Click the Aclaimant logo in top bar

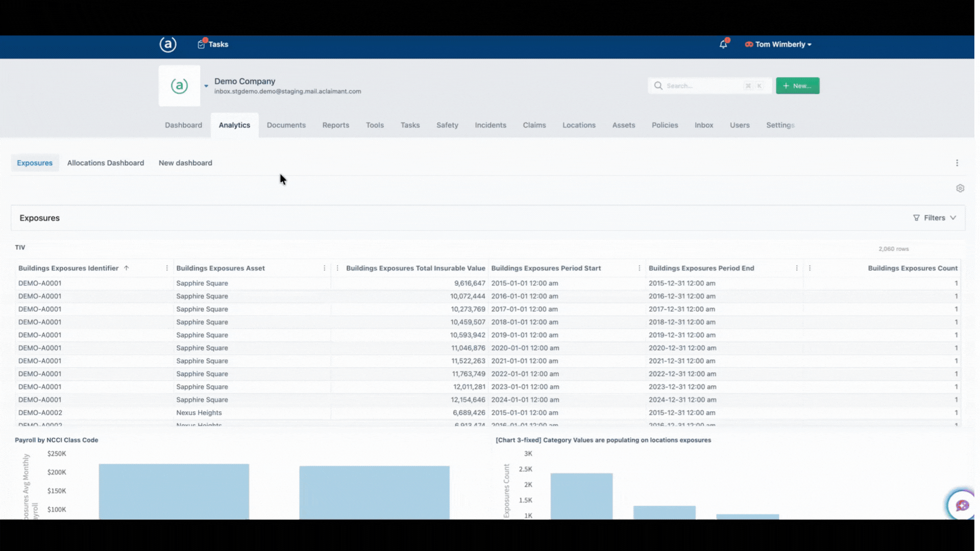point(168,44)
